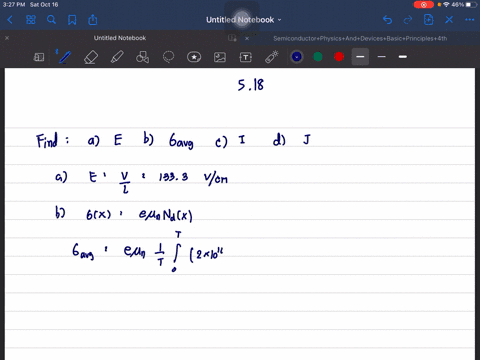The height and width of the screenshot is (360, 480).
Task: Toggle the zoom window tool
Action: (39, 57)
